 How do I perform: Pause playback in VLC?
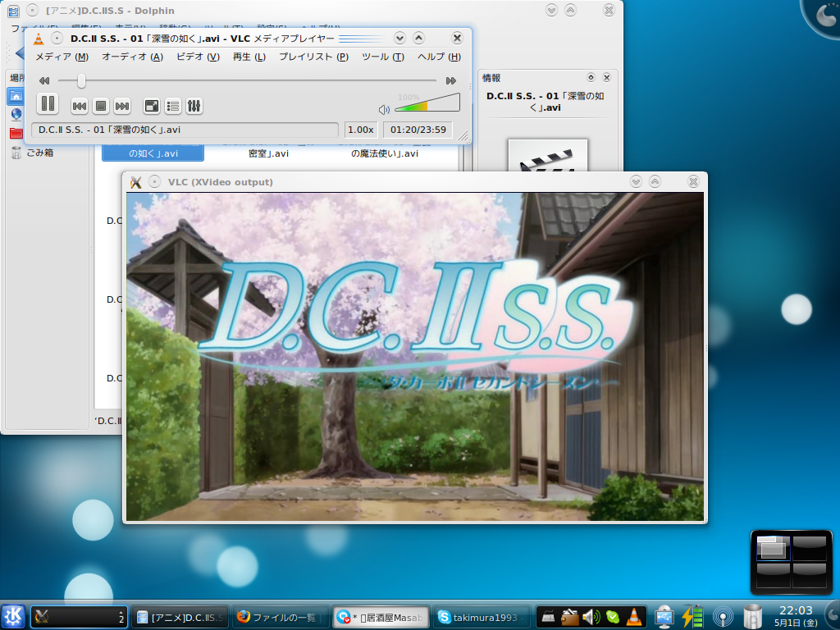[48, 103]
